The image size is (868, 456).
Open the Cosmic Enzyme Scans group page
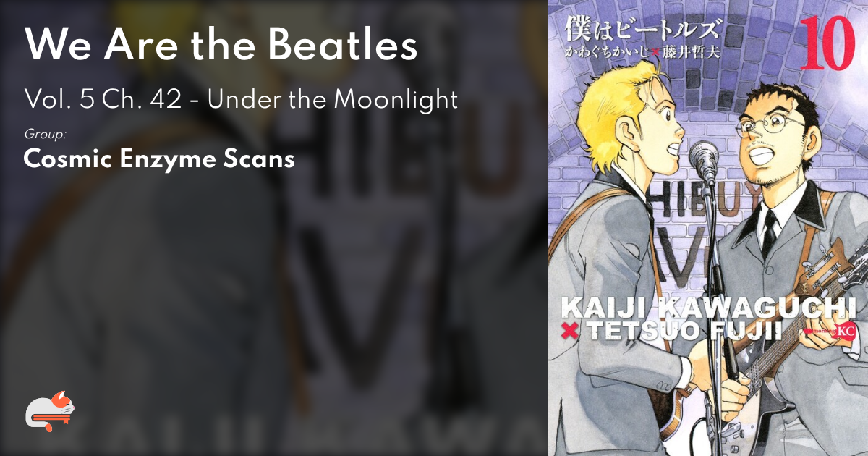coord(159,159)
